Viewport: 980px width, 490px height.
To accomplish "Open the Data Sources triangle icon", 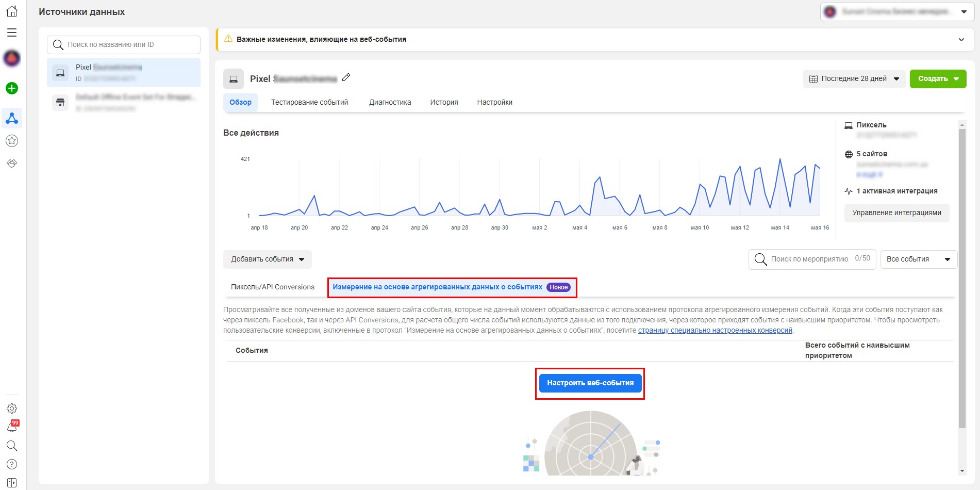I will (x=12, y=118).
